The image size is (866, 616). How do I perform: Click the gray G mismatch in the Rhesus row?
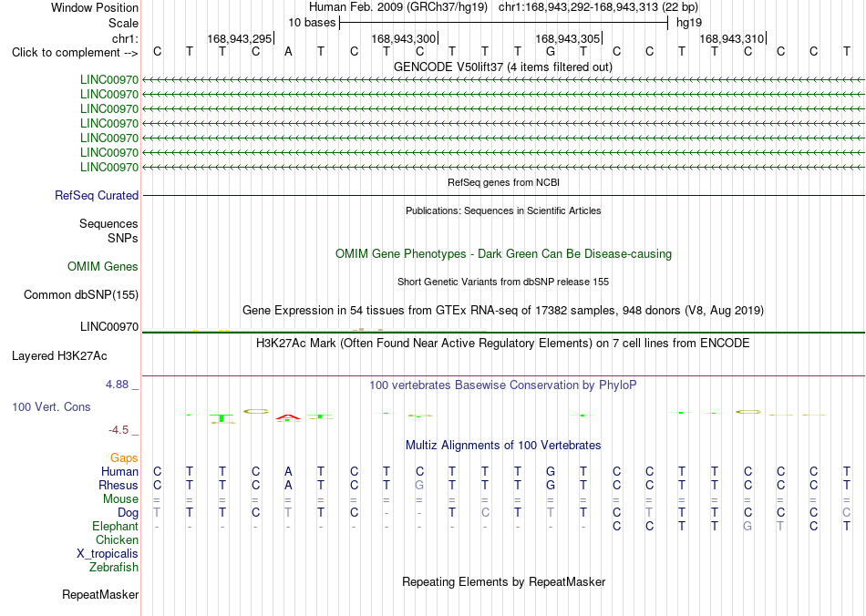(419, 485)
